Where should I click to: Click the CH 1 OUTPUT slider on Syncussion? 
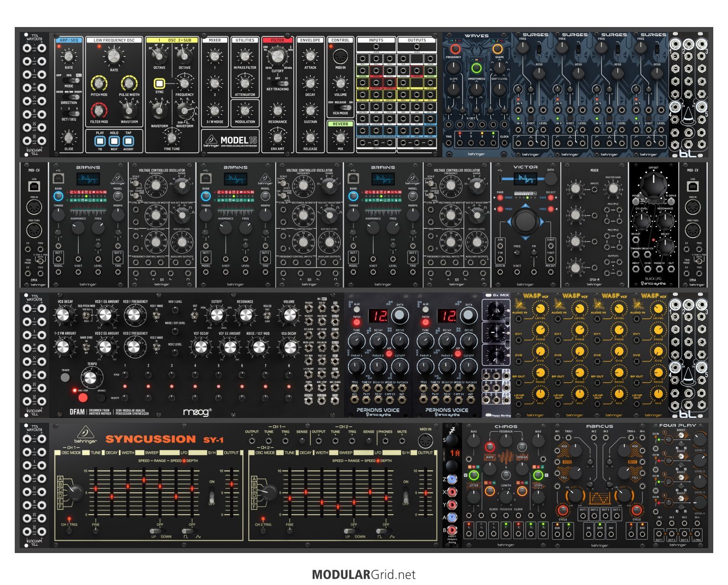[231, 492]
